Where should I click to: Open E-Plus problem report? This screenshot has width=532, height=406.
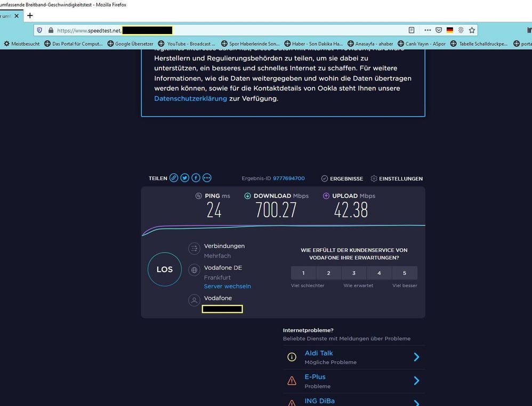(x=315, y=377)
